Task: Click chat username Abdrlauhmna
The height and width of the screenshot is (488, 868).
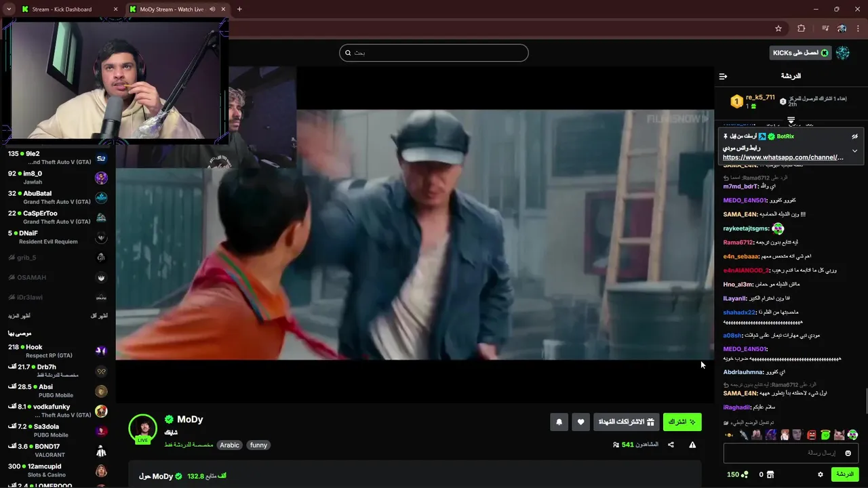Action: click(x=743, y=372)
